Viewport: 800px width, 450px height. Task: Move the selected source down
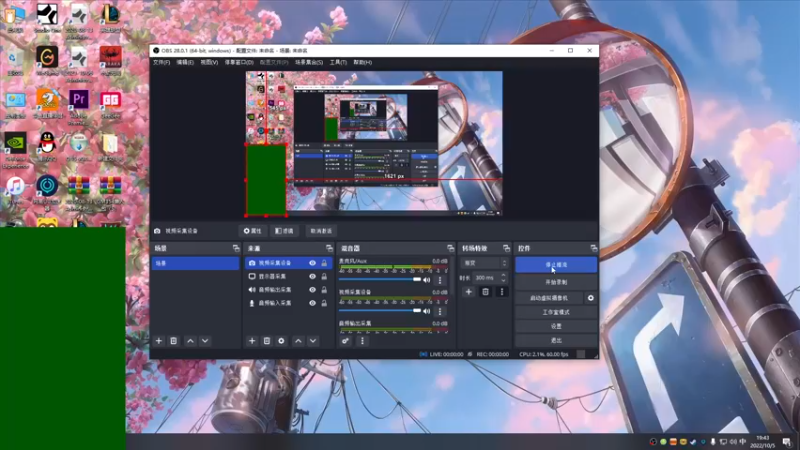click(313, 341)
